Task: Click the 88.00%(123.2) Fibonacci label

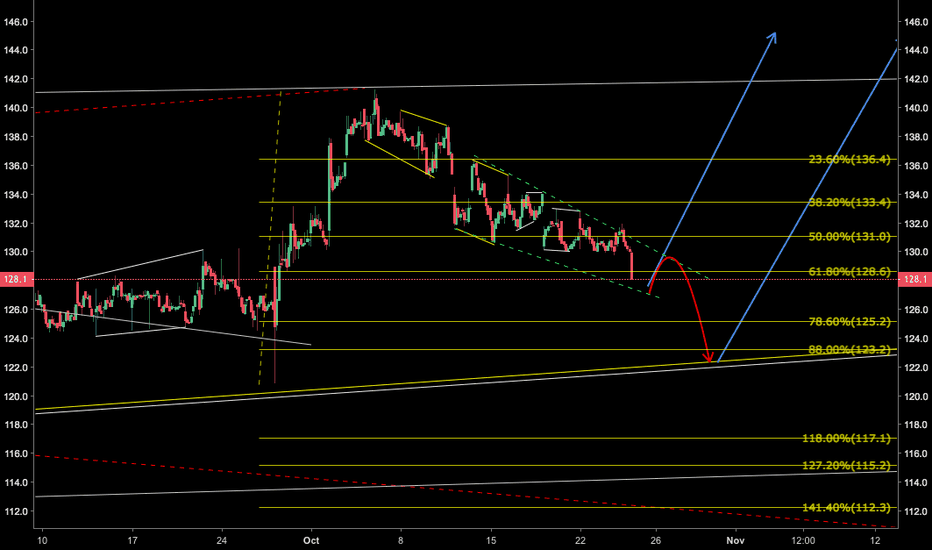Action: 849,350
